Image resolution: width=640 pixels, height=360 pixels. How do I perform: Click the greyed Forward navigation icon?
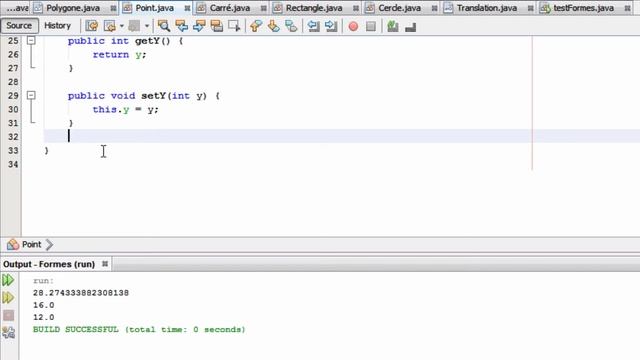(x=134, y=26)
